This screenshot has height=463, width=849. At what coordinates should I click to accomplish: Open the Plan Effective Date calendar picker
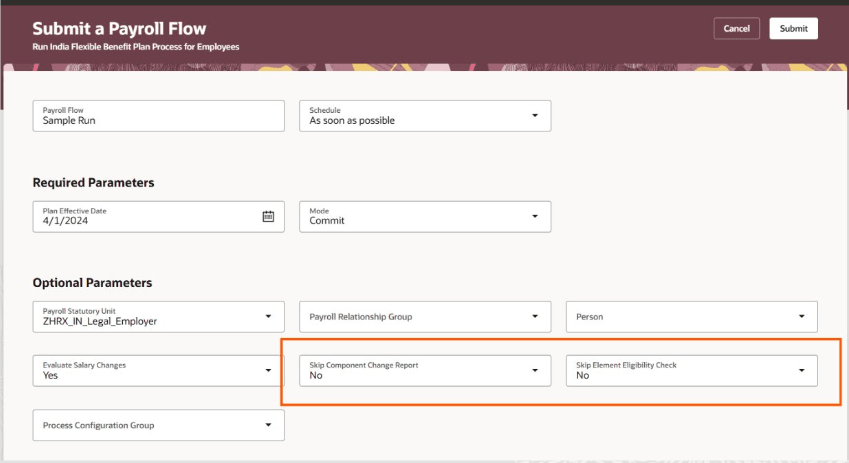268,217
